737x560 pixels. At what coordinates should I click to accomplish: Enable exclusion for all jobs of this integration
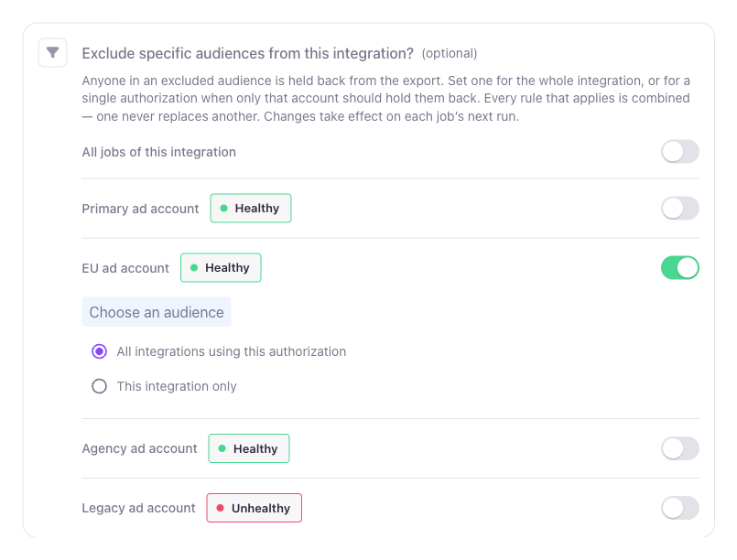[x=679, y=152]
